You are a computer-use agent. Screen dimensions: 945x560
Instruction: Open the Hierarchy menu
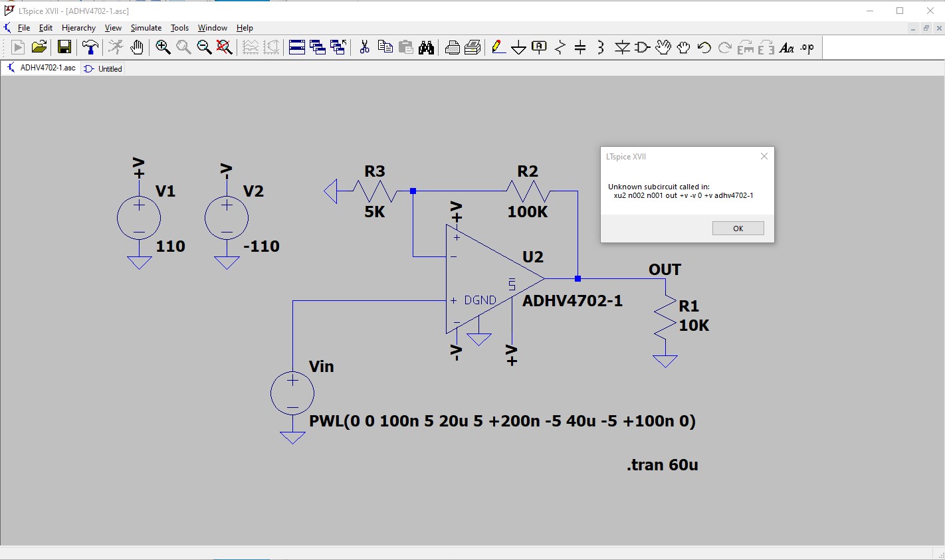coord(78,28)
